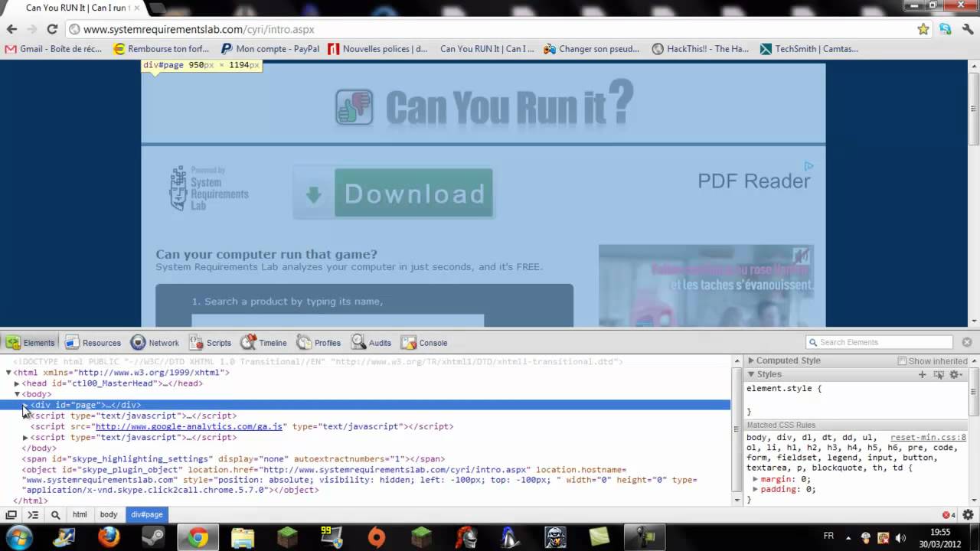Open the reset-min.css:8 source link
This screenshot has height=551, width=980.
coord(928,438)
